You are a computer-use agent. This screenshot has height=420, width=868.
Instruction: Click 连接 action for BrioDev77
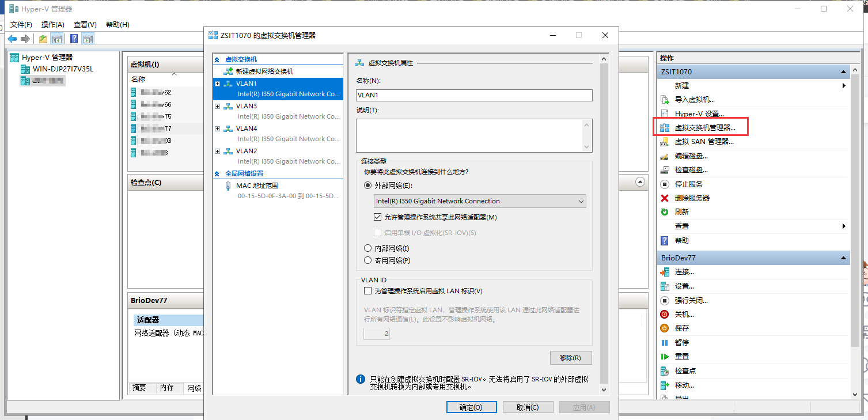684,272
